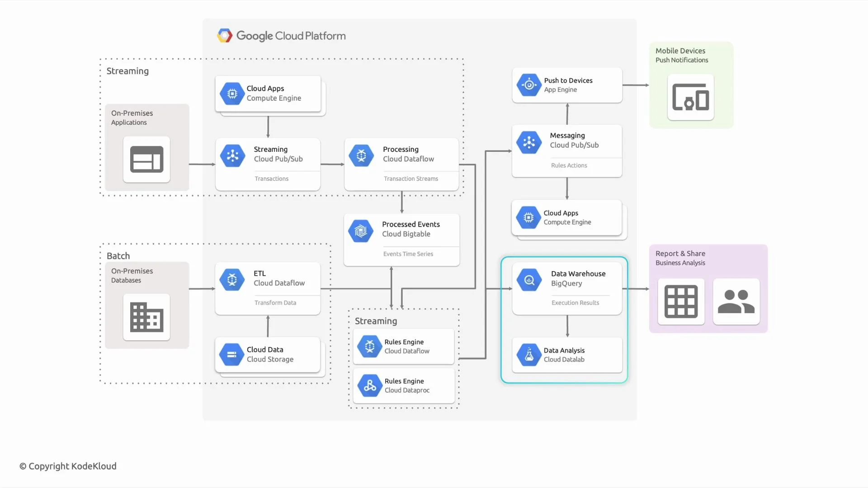868x488 pixels.
Task: Click the 'On-Premises Databases' label
Action: tap(132, 275)
